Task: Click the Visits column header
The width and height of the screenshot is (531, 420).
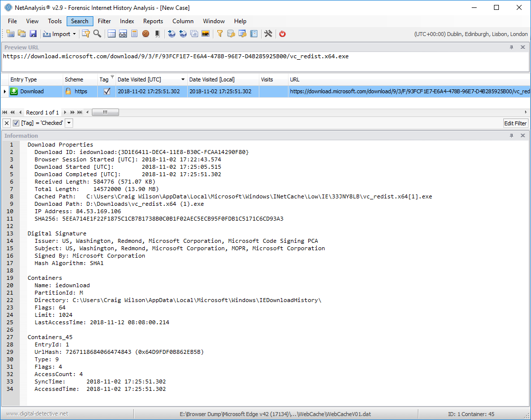Action: (x=274, y=79)
